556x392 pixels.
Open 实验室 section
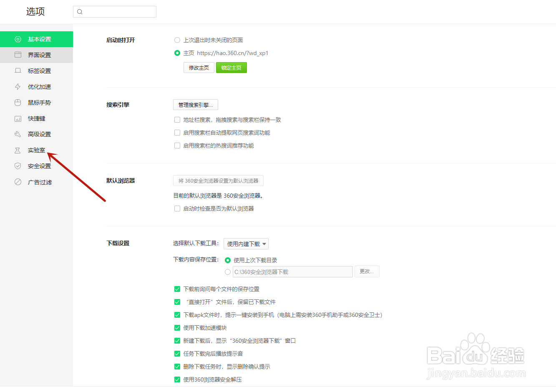pos(36,150)
